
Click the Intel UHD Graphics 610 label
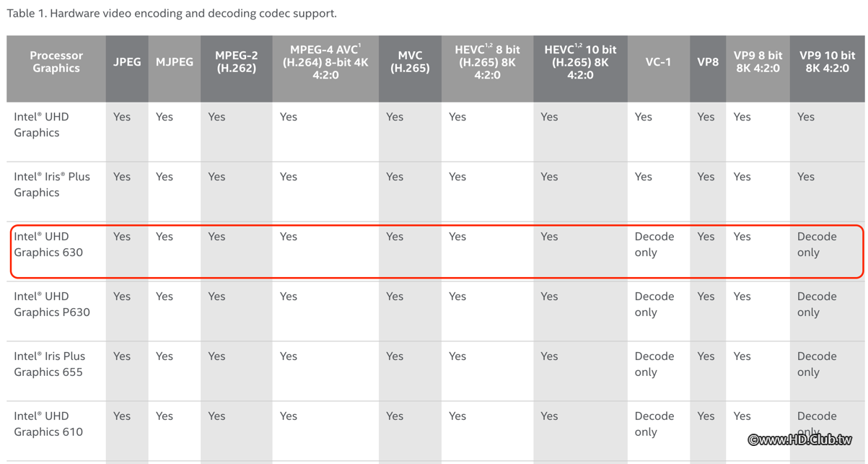click(48, 424)
